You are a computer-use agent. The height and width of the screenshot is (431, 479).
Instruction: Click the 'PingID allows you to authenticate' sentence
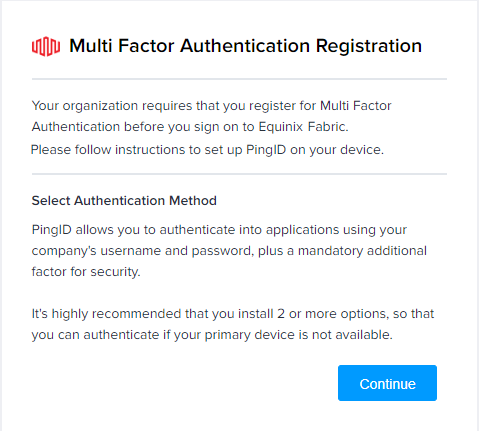click(219, 230)
